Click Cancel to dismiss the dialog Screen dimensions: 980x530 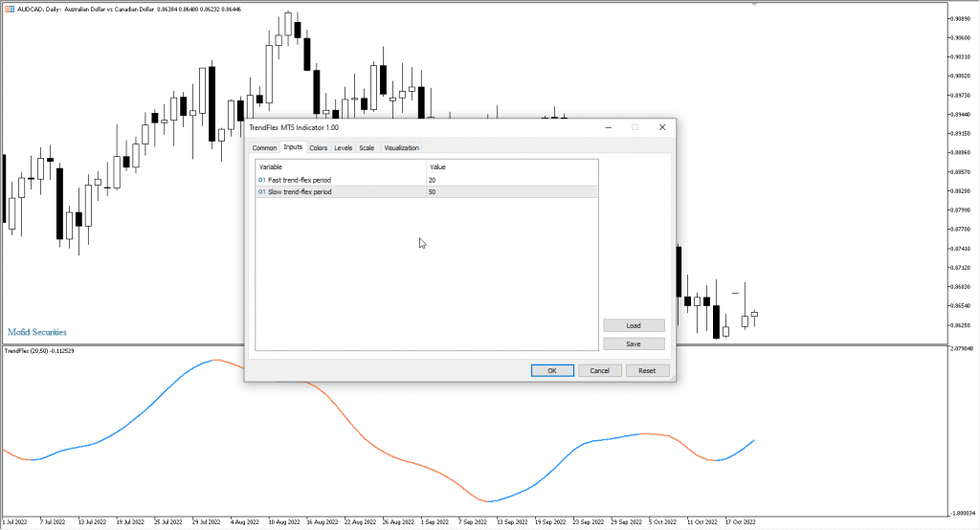point(599,370)
